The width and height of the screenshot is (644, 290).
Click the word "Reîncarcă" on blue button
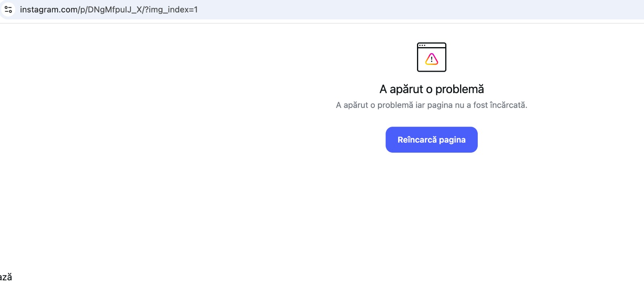pos(417,140)
